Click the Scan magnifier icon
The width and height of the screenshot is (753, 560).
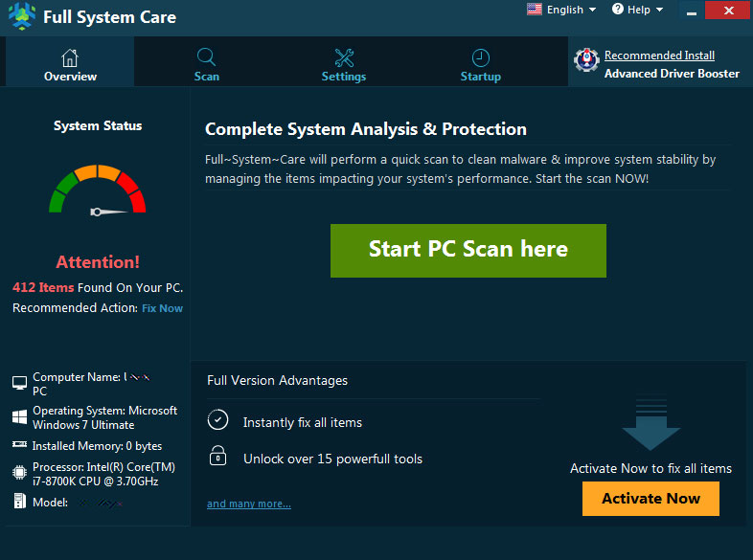coord(206,57)
